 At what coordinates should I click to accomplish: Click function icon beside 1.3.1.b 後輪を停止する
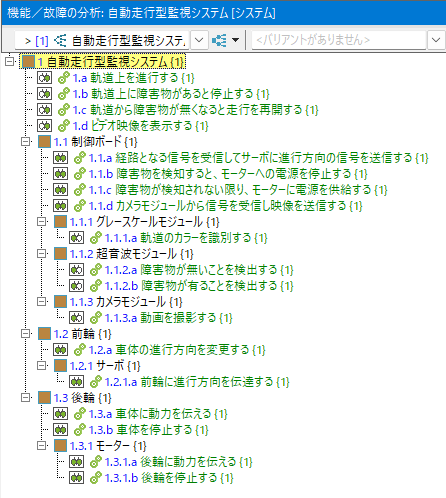(x=76, y=478)
